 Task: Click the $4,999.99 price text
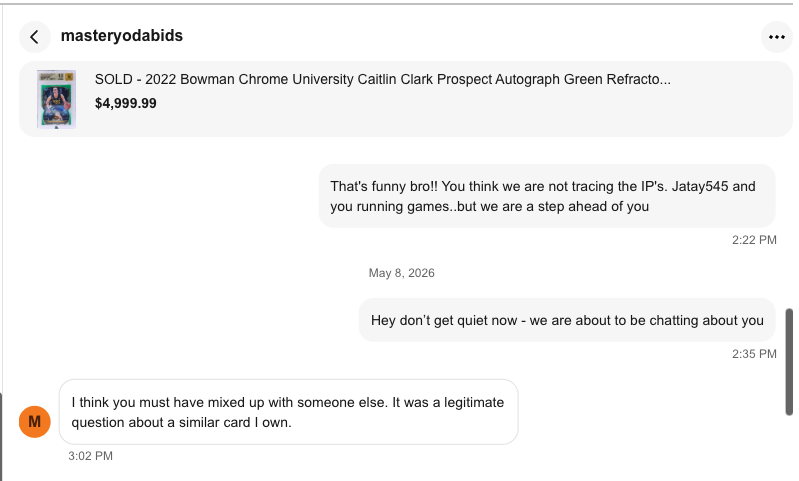point(125,103)
